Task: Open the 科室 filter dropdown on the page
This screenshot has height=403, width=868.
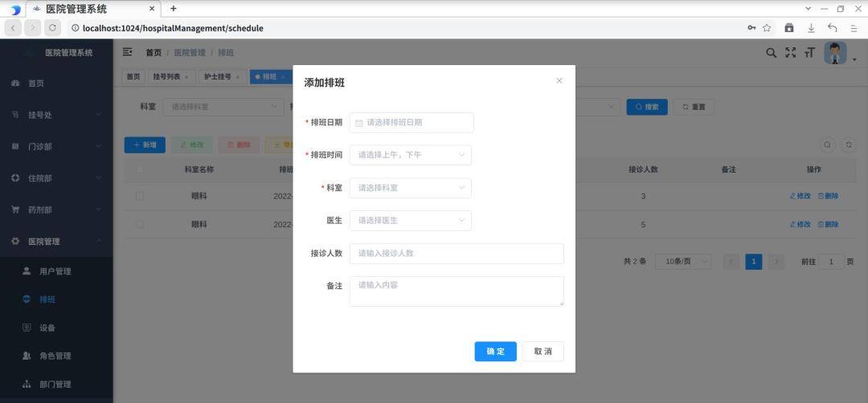Action: [x=223, y=107]
